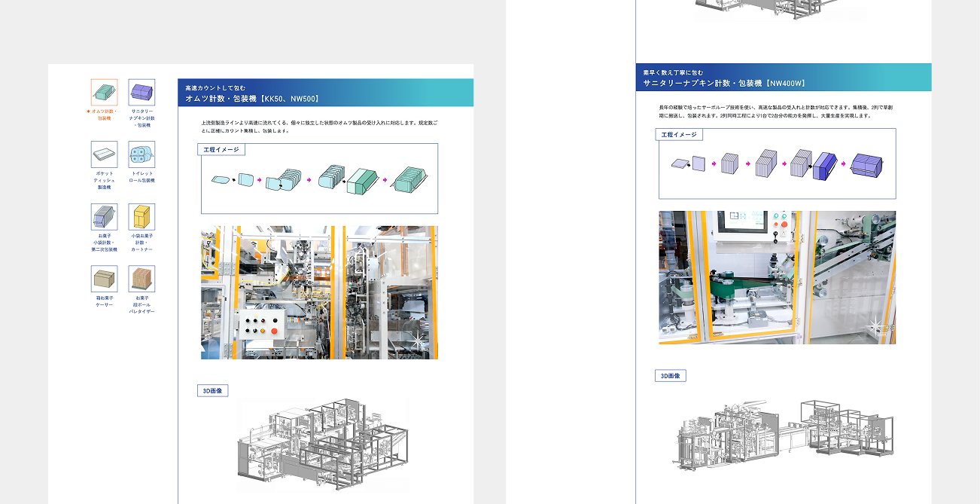980x504 pixels.
Task: Select the boxed snack caser icon
Action: pyautogui.click(x=104, y=279)
